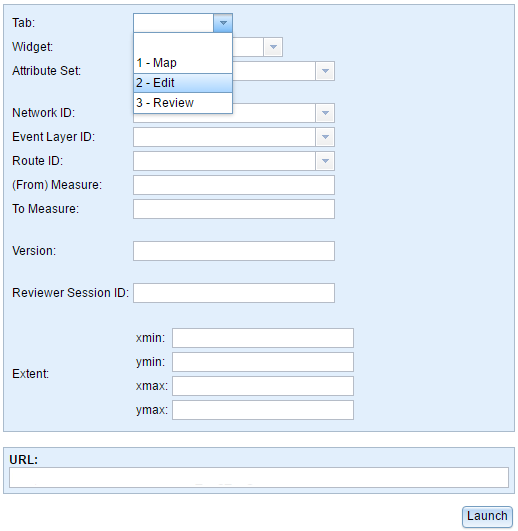The height and width of the screenshot is (531, 518).
Task: Open the Tab dropdown arrow
Action: click(223, 23)
